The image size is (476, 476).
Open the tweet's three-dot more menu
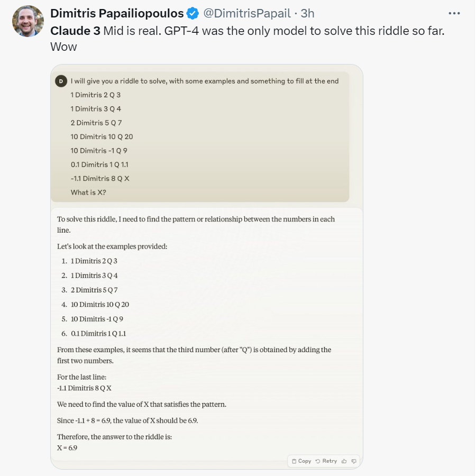point(454,13)
